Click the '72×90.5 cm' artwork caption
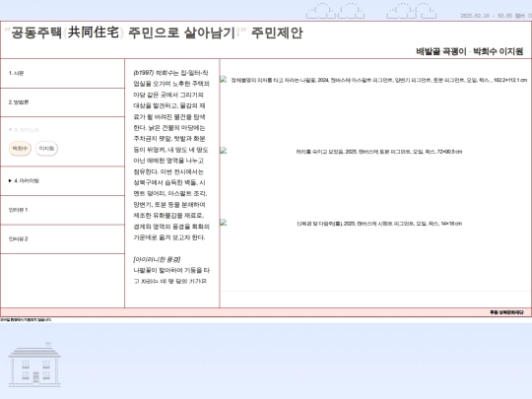The width and height of the screenshot is (532, 399). [379, 152]
